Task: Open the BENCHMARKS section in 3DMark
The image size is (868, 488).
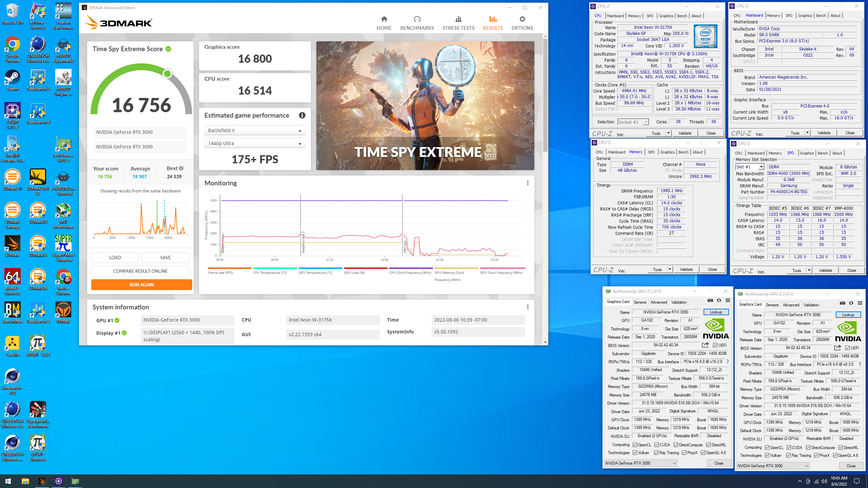Action: coord(417,23)
